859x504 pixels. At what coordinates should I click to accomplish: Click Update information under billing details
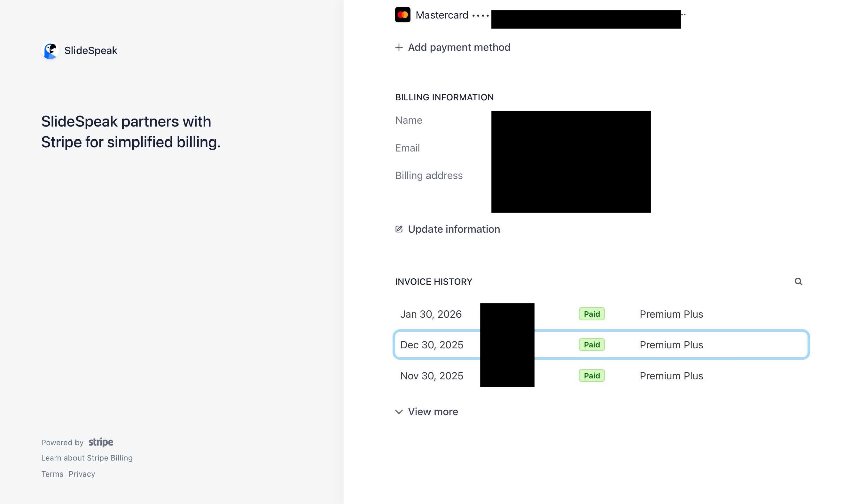(454, 229)
